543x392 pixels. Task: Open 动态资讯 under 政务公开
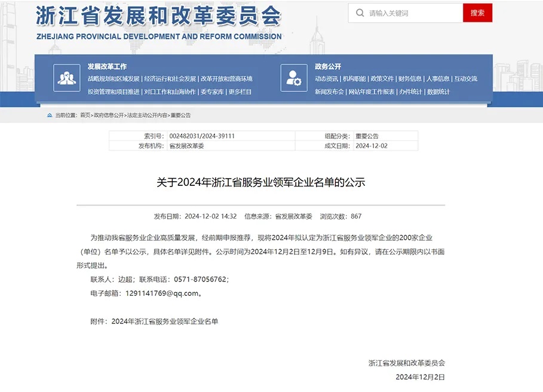(327, 79)
